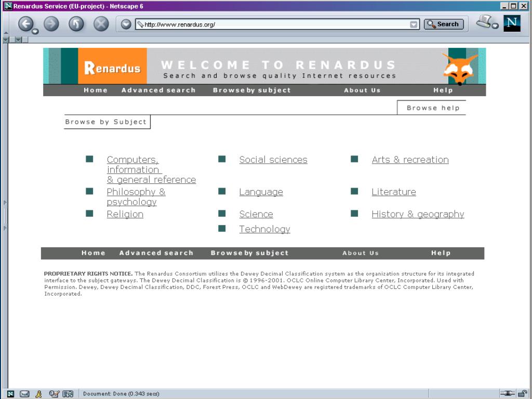532x399 pixels.
Task: Click the online/offline connection plug icon
Action: point(507,393)
